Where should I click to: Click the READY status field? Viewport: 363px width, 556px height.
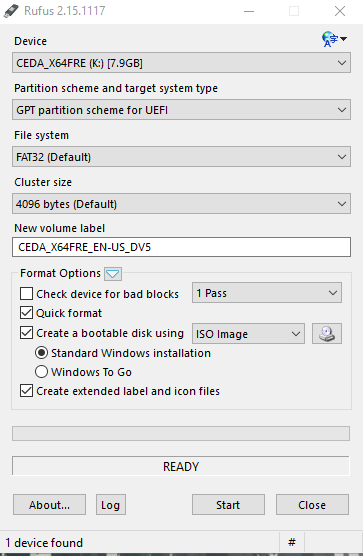[x=181, y=466]
